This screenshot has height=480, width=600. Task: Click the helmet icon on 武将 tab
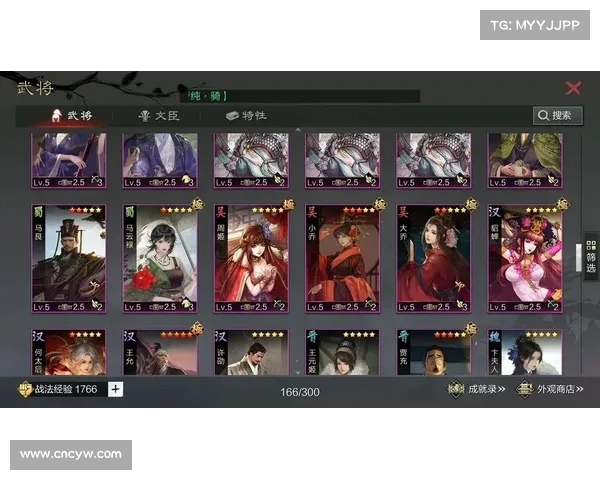tap(57, 115)
